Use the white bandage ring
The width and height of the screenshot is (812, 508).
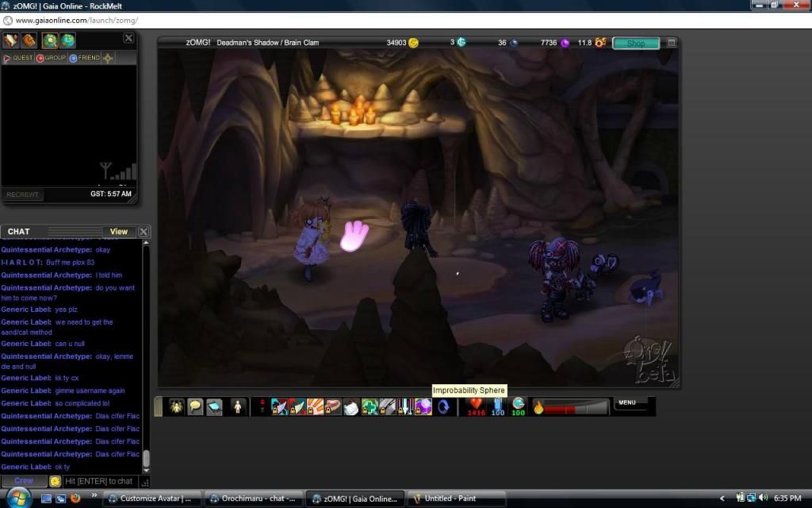351,407
